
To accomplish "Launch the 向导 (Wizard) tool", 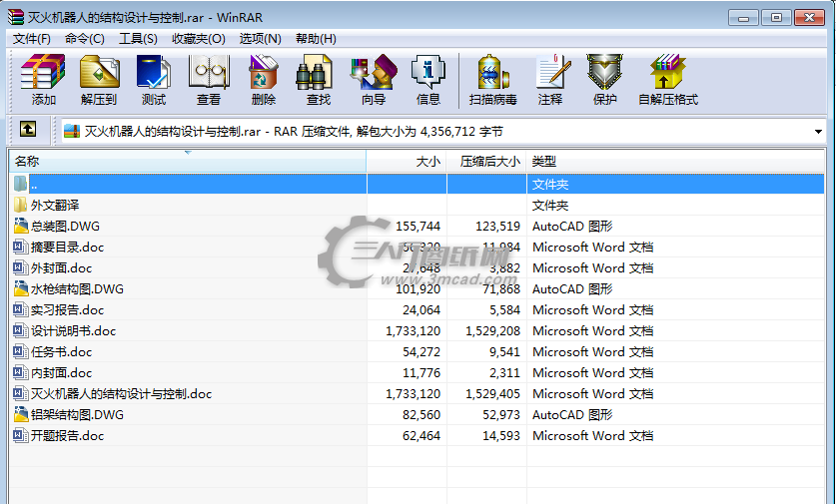I will 374,72.
